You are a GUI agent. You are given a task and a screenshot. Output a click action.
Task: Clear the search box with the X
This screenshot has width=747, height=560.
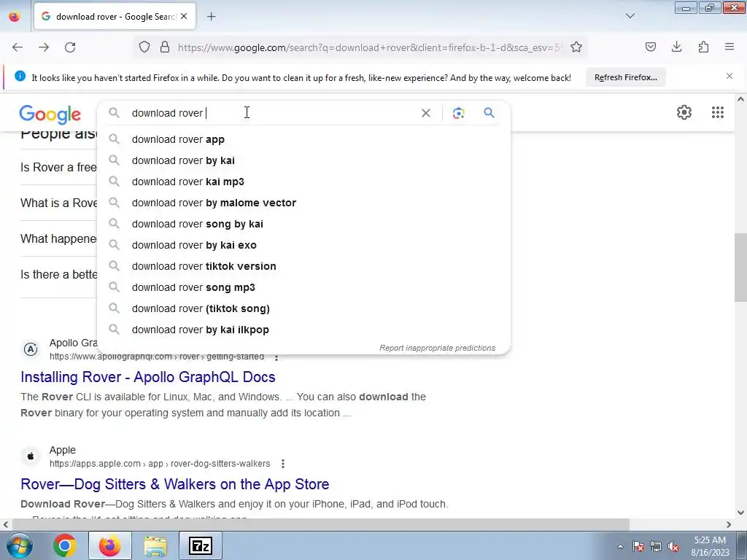[426, 113]
